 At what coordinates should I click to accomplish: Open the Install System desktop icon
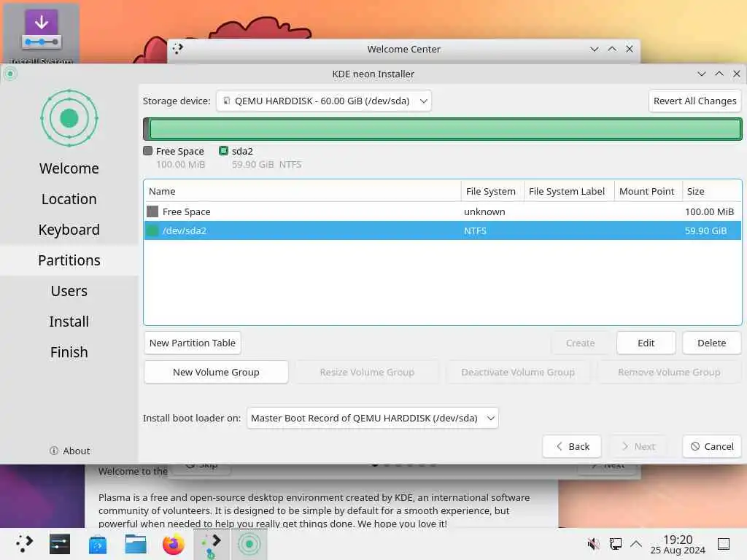click(42, 34)
